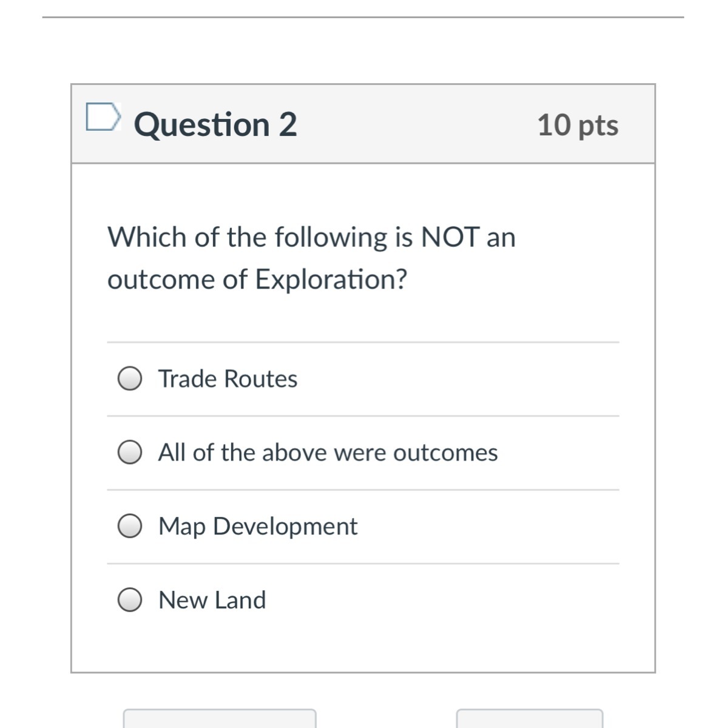Screen dimensions: 727x728
Task: Click the question text about Exploration
Action: pos(311,258)
